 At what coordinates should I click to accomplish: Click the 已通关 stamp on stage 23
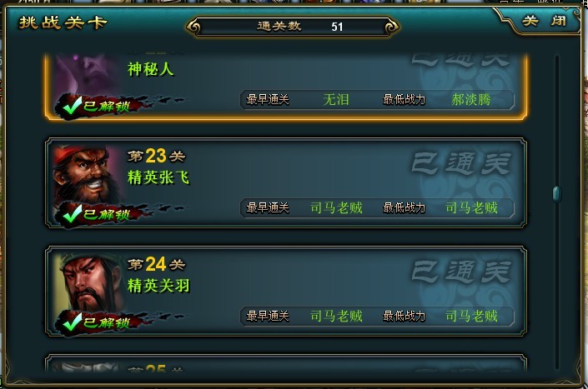coord(461,163)
